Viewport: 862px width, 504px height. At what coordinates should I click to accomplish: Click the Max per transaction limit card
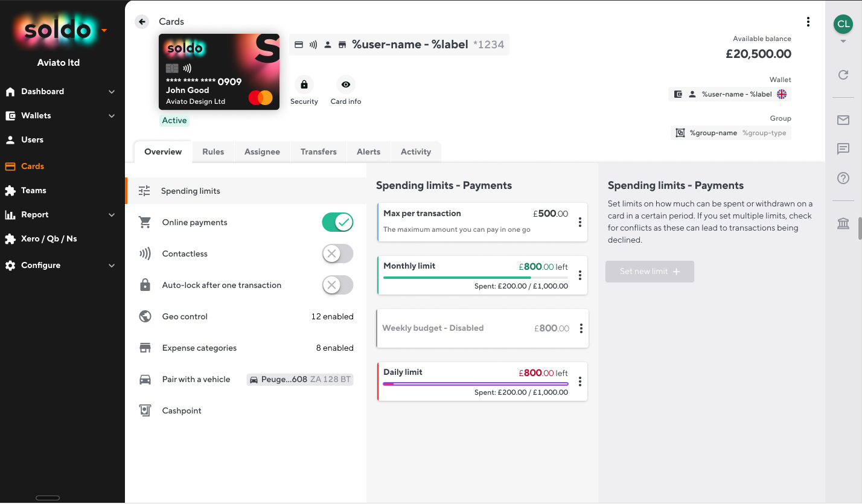(482, 222)
